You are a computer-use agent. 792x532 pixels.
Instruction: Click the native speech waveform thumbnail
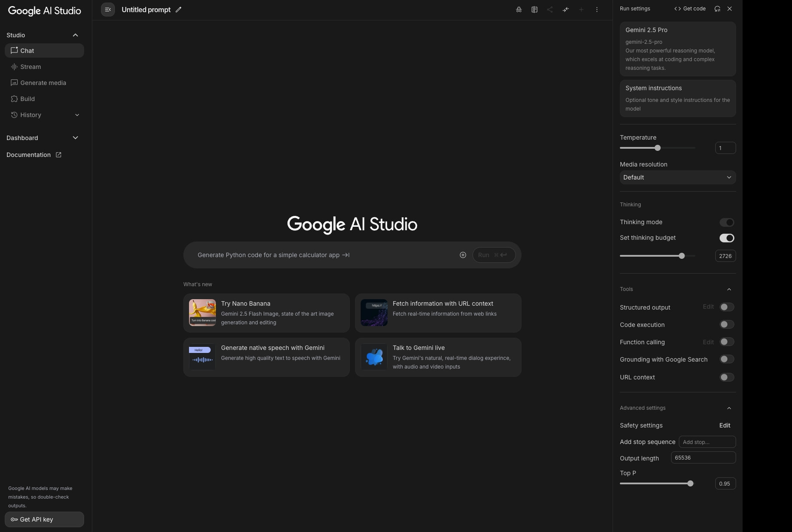tap(202, 357)
